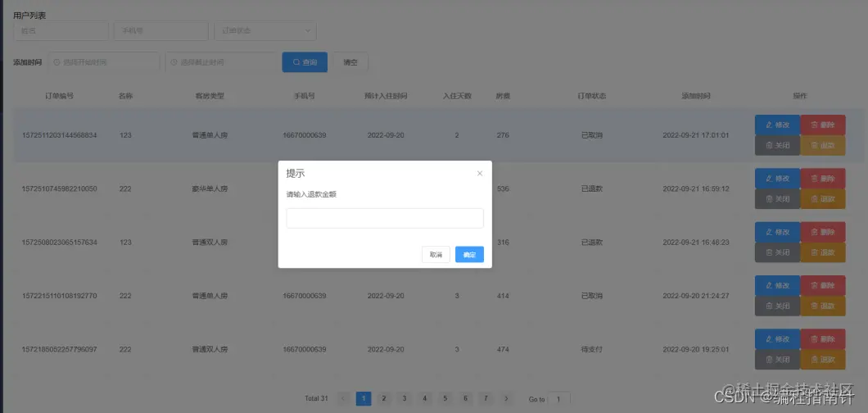Click 退款 for order ending 0050

pyautogui.click(x=823, y=199)
